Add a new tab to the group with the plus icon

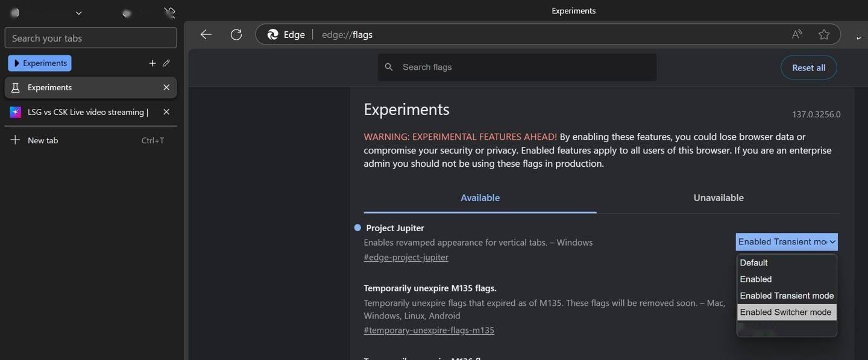152,63
